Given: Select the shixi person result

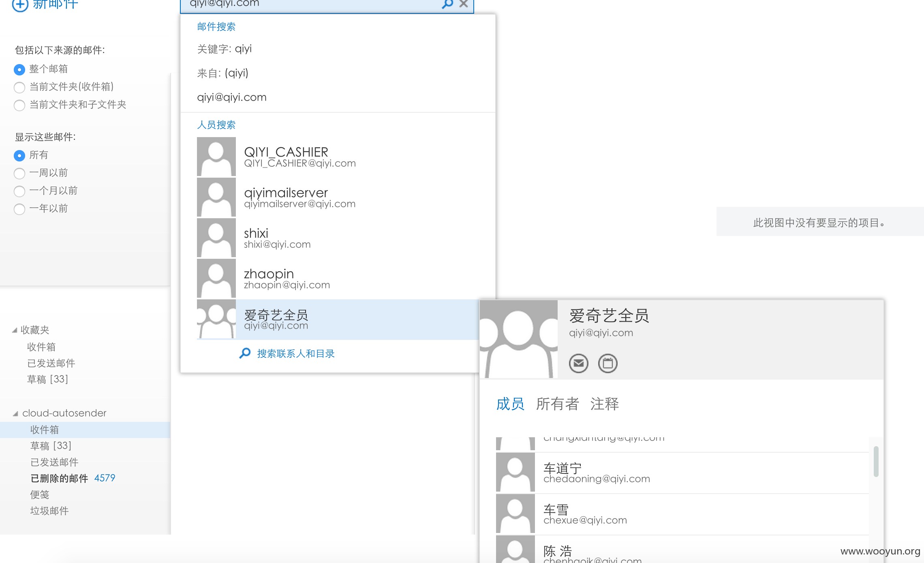Looking at the screenshot, I should tap(338, 238).
